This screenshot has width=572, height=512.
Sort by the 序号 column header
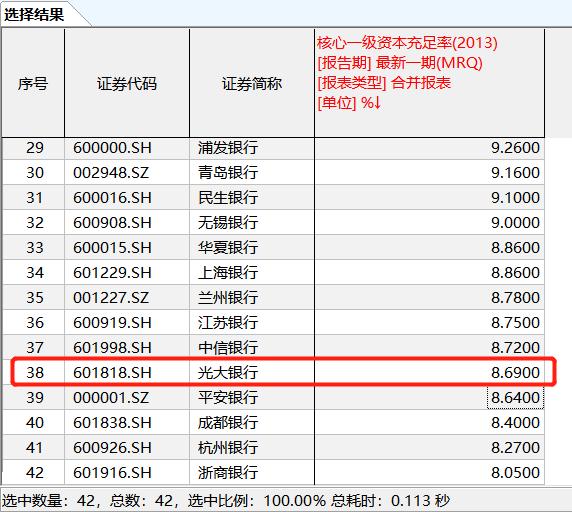click(x=33, y=84)
